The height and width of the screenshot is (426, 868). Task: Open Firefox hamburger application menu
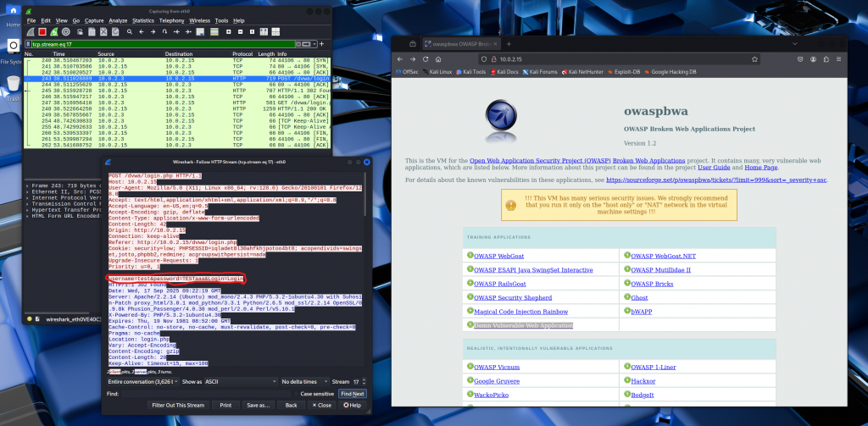[x=839, y=58]
